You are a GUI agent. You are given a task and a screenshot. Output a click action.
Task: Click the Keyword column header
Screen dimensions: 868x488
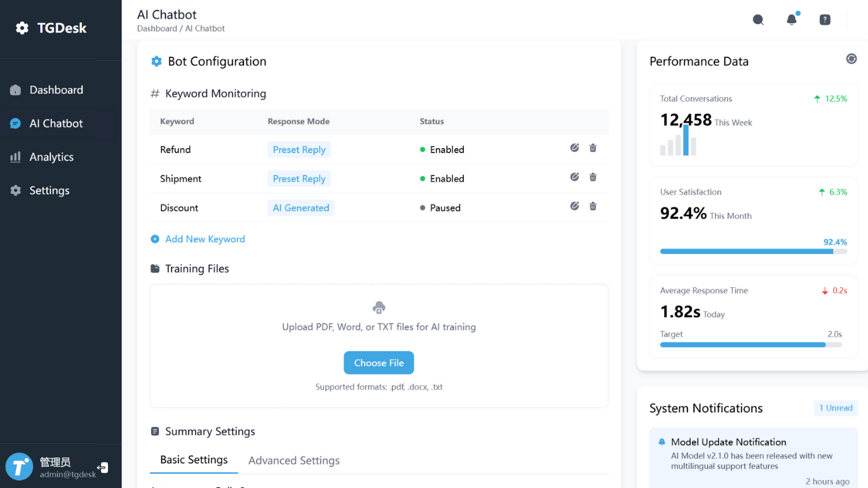pyautogui.click(x=177, y=121)
